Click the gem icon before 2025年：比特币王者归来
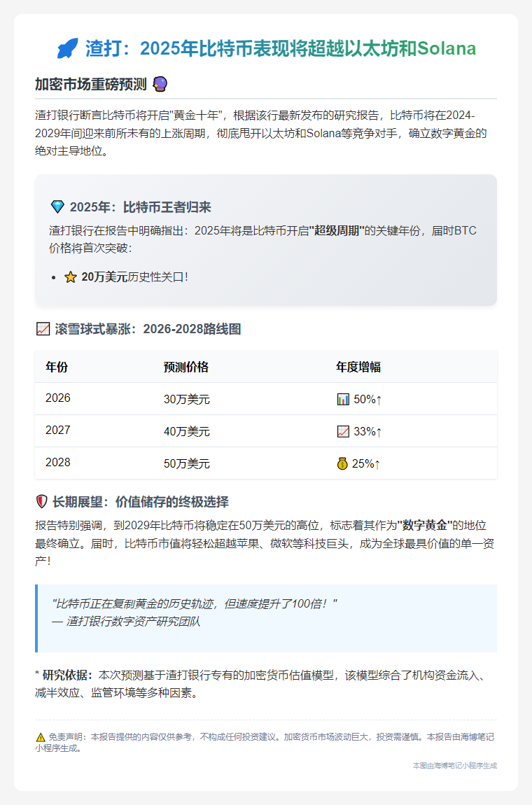Image resolution: width=532 pixels, height=805 pixels. tap(57, 207)
